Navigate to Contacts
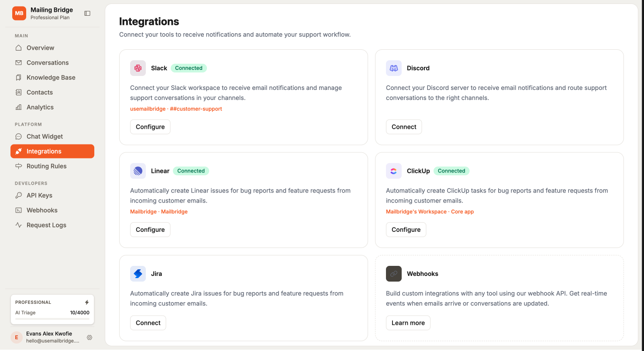 tap(52, 92)
